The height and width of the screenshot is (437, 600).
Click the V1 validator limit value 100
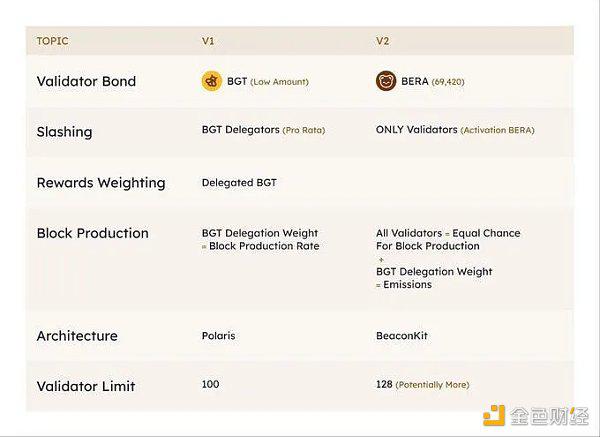(x=210, y=384)
